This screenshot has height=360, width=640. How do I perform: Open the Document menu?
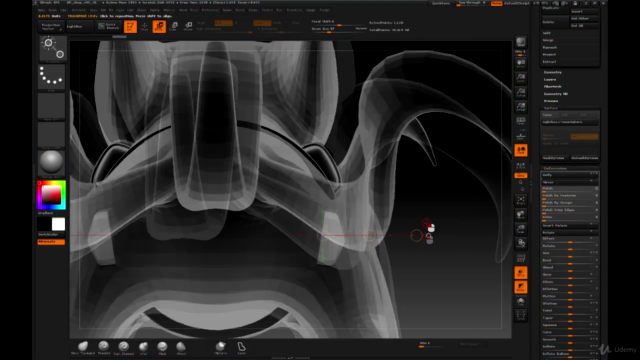click(x=79, y=10)
